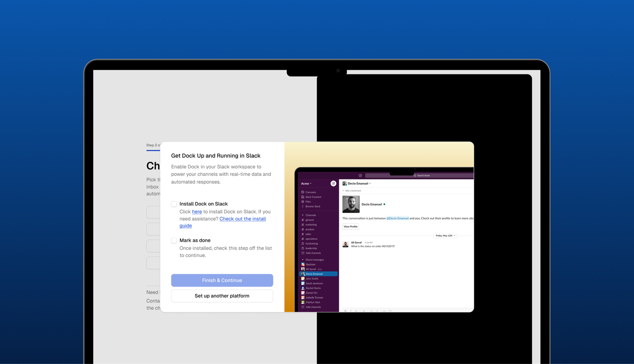Open the private leadership channel

tap(309, 248)
